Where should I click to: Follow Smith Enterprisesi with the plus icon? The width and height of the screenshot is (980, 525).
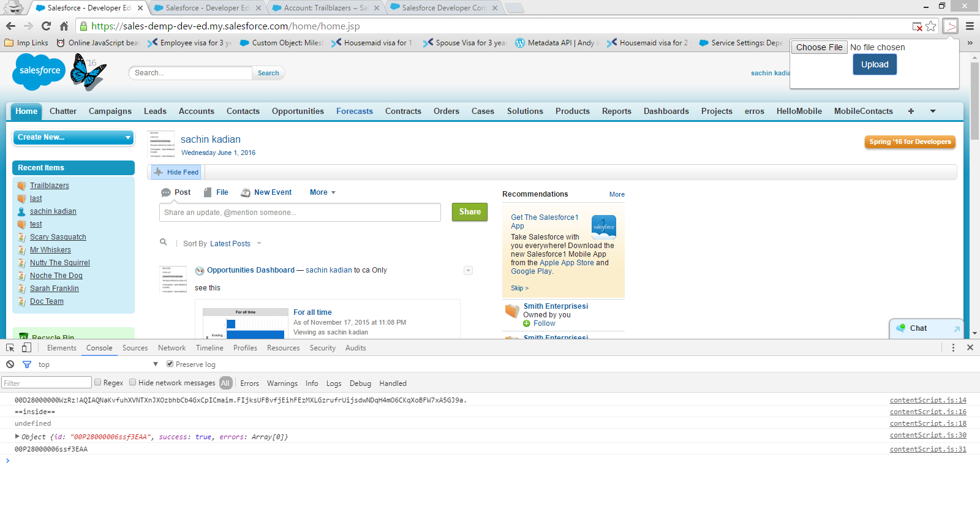pos(527,323)
